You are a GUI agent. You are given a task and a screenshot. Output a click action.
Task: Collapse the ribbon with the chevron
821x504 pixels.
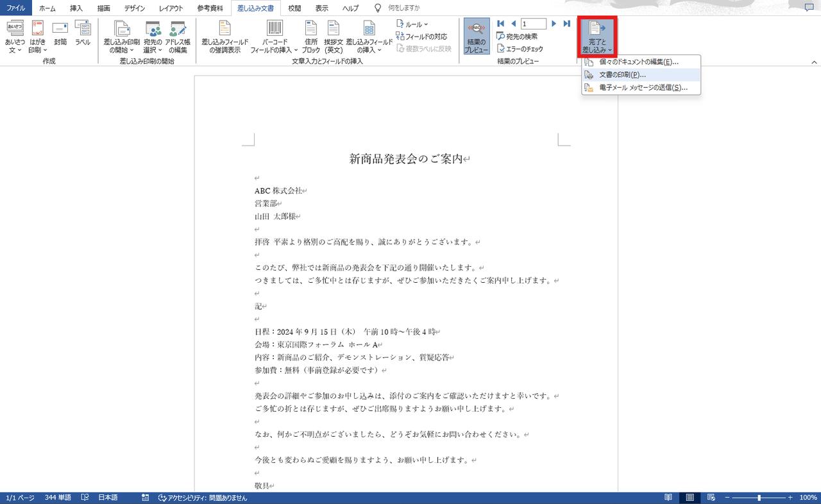pyautogui.click(x=814, y=62)
